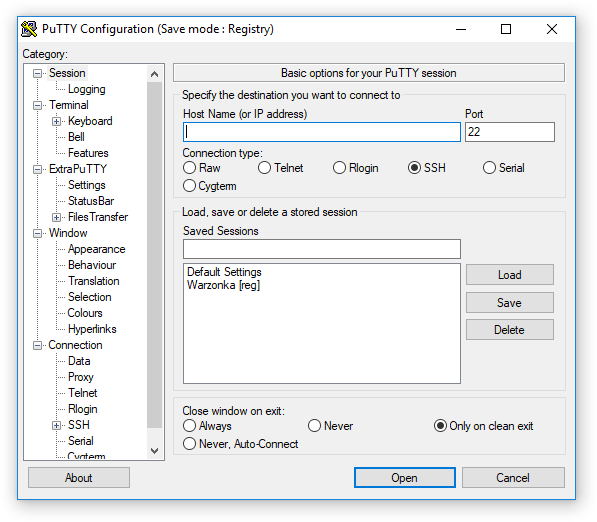Select the Warzonka [reg] saved session
The image size is (597, 522).
tap(223, 285)
